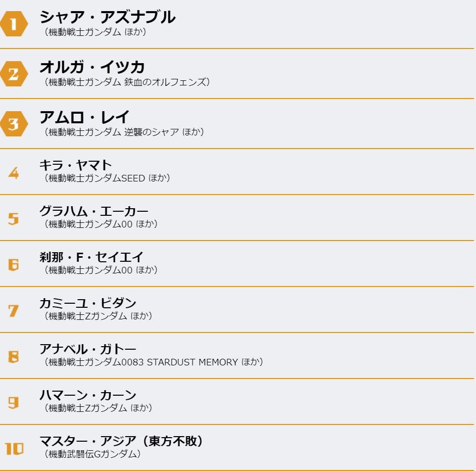Select the name オルガ・イツカ
This screenshot has height=471, width=476.
tap(92, 67)
